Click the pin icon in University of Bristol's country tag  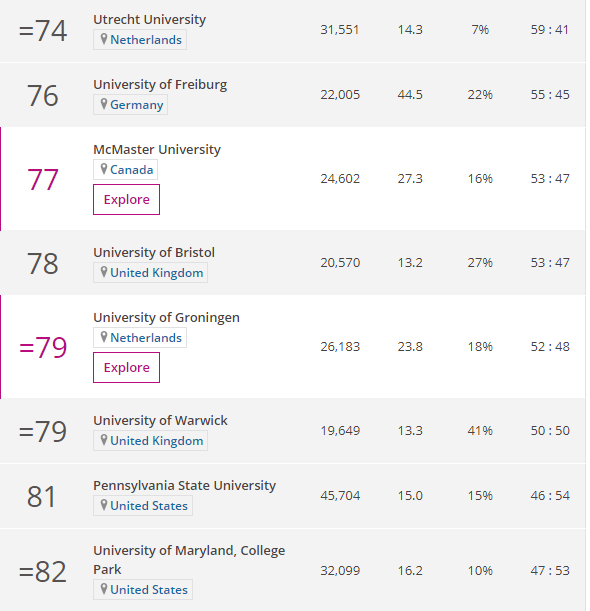tap(104, 272)
